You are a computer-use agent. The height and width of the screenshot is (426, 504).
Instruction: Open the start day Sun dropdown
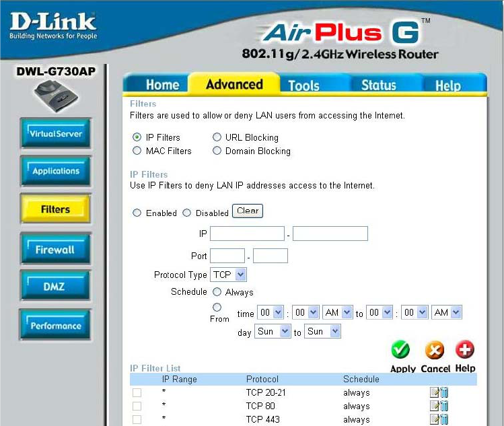tap(273, 331)
